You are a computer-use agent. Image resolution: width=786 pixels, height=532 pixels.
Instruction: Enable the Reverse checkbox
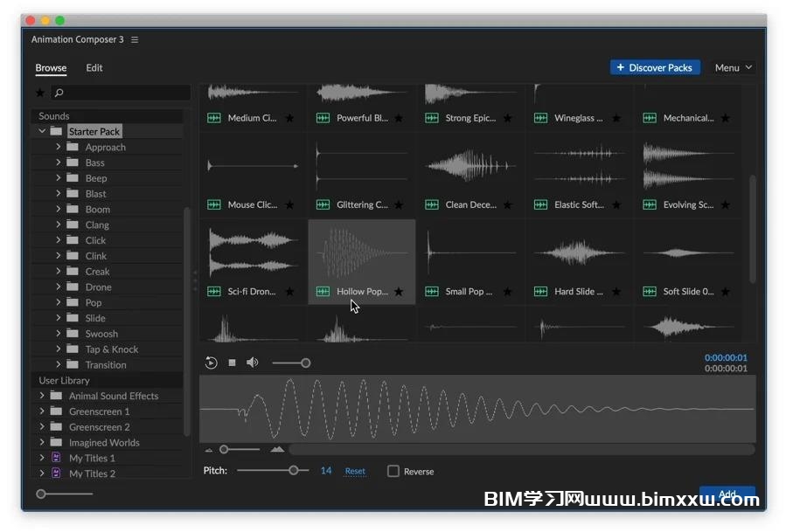pos(393,471)
